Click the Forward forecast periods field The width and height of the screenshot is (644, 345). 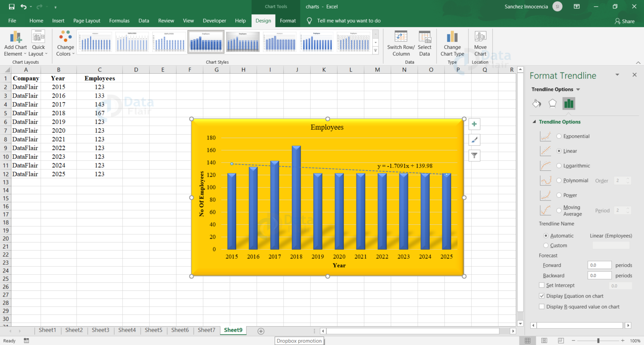coord(600,265)
